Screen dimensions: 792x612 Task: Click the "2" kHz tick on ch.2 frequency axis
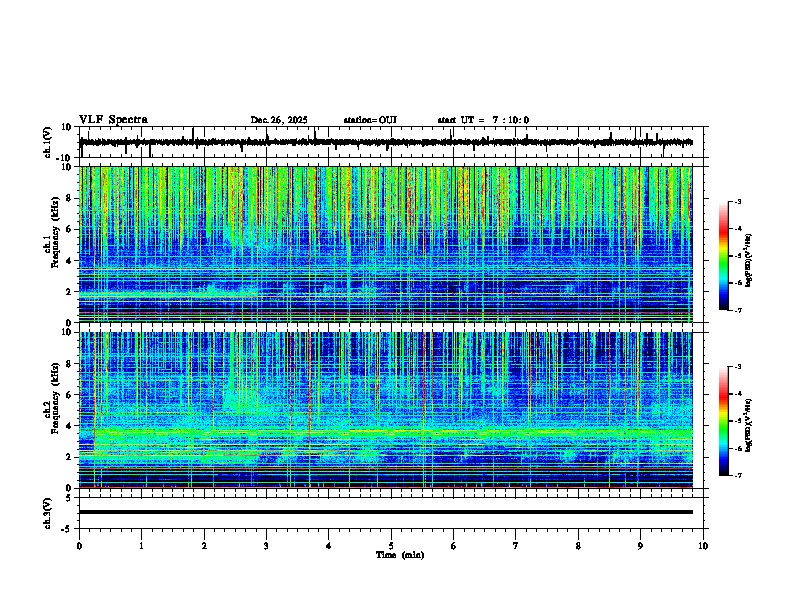click(x=69, y=457)
